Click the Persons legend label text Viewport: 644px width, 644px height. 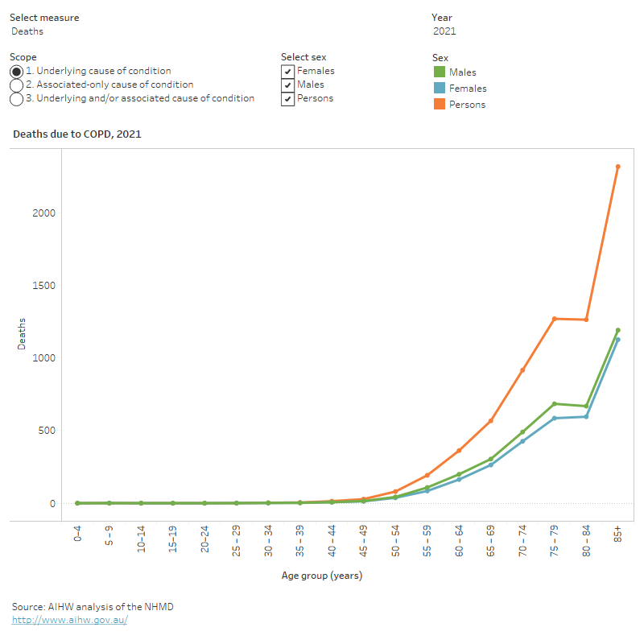(x=467, y=105)
